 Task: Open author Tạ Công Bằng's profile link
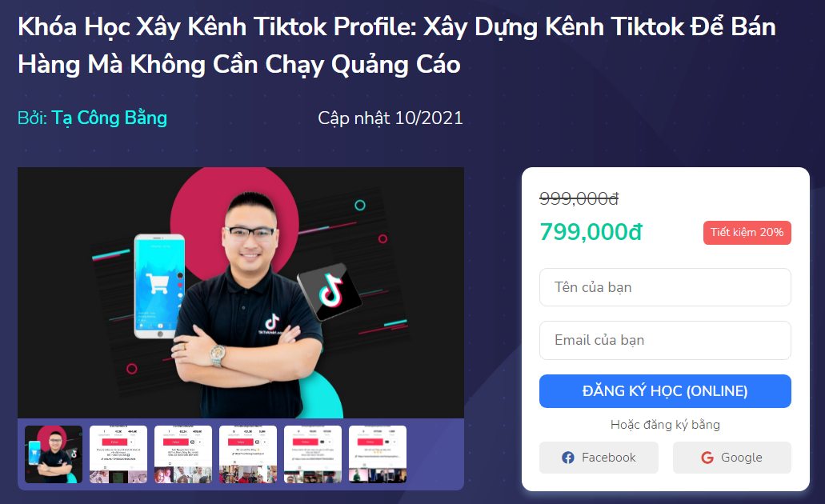[x=109, y=118]
